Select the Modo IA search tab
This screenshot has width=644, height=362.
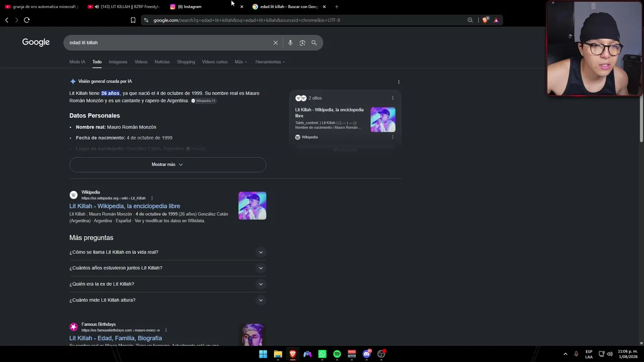(x=77, y=62)
